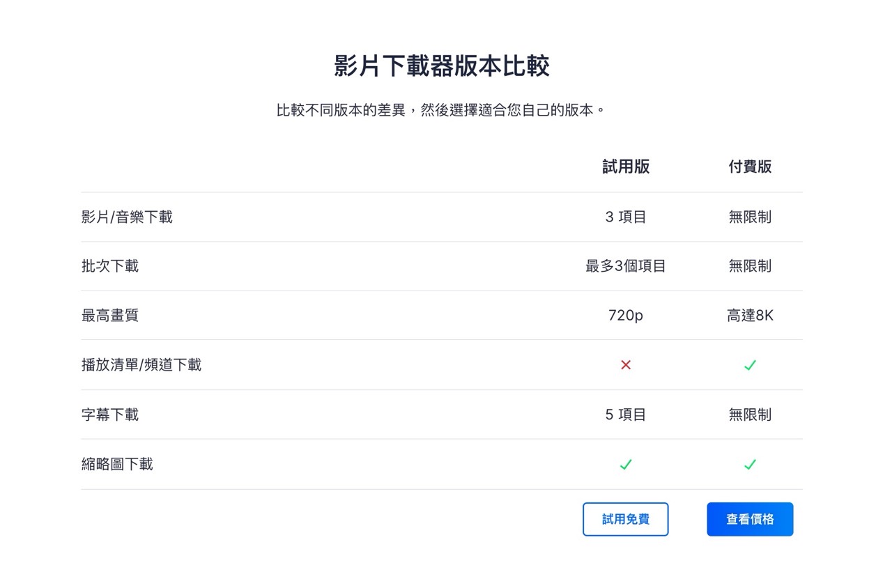Screen dimensions: 892x588
Task: Click the 付費版 check in the 縮略圖下載 row
Action: [x=750, y=464]
